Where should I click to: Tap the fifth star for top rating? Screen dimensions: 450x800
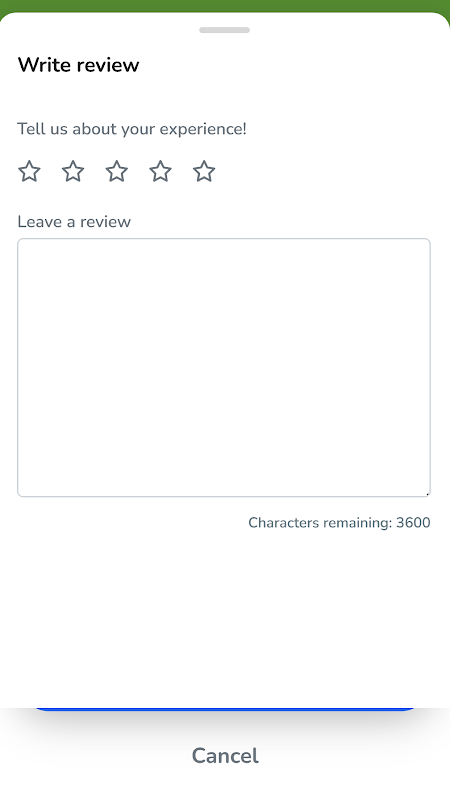point(204,171)
